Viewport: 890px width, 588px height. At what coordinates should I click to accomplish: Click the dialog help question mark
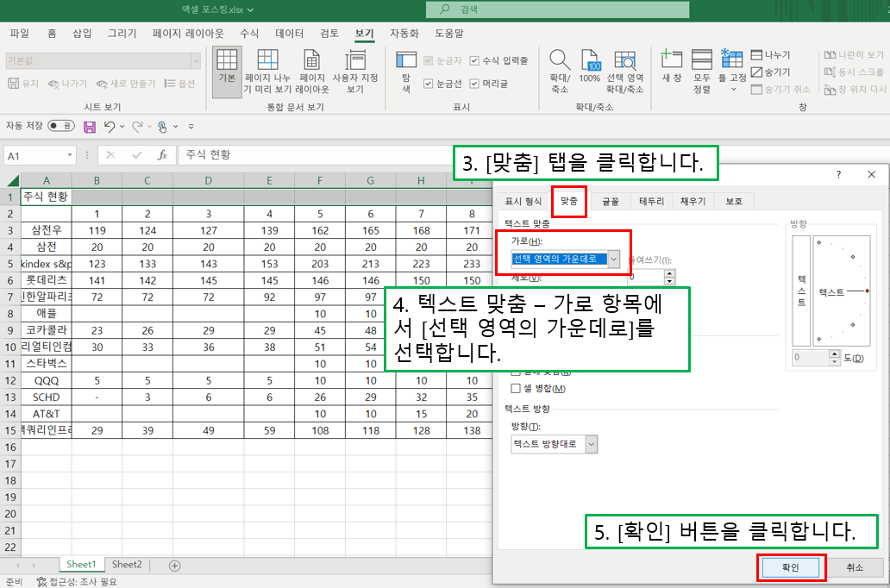(838, 174)
